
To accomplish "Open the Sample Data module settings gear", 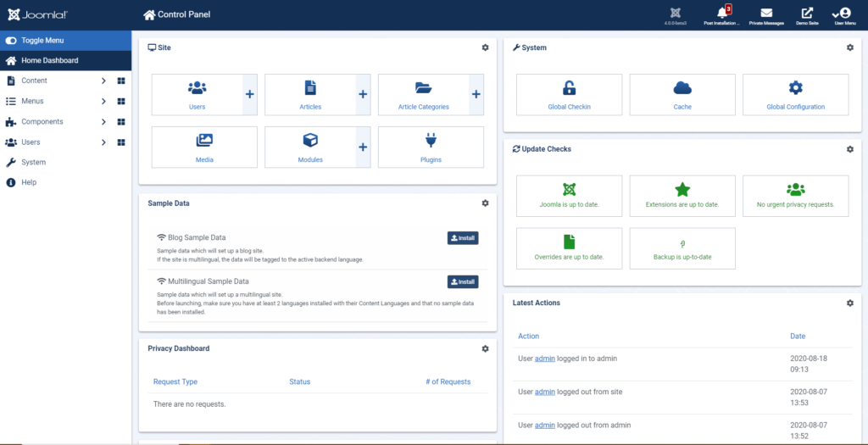I will pyautogui.click(x=485, y=203).
